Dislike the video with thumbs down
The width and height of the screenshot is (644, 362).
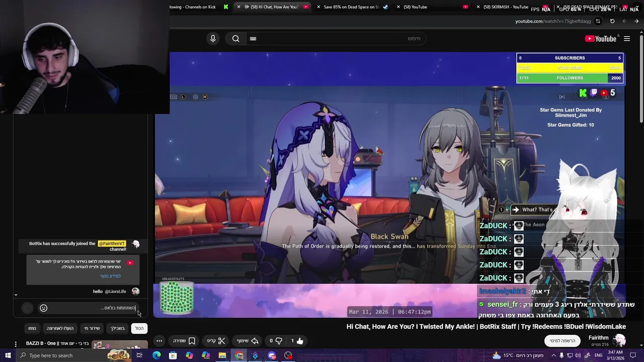275,341
